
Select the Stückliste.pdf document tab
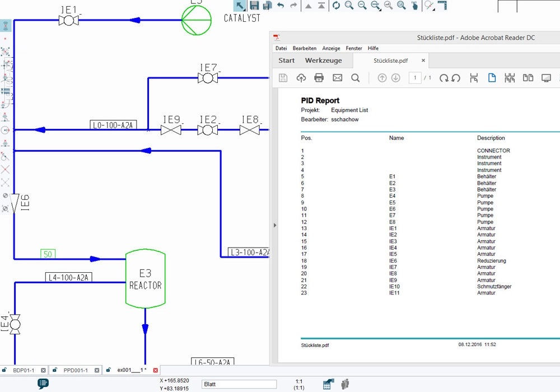(x=390, y=60)
